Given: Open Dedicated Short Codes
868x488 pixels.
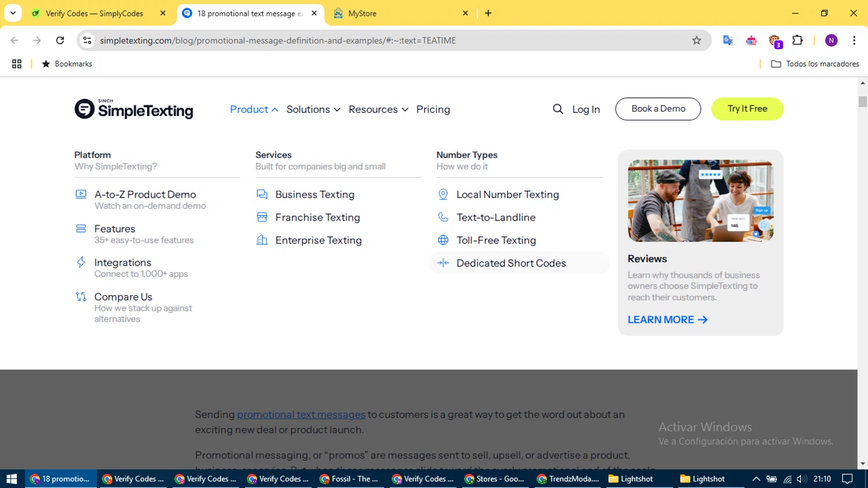Looking at the screenshot, I should (x=511, y=263).
